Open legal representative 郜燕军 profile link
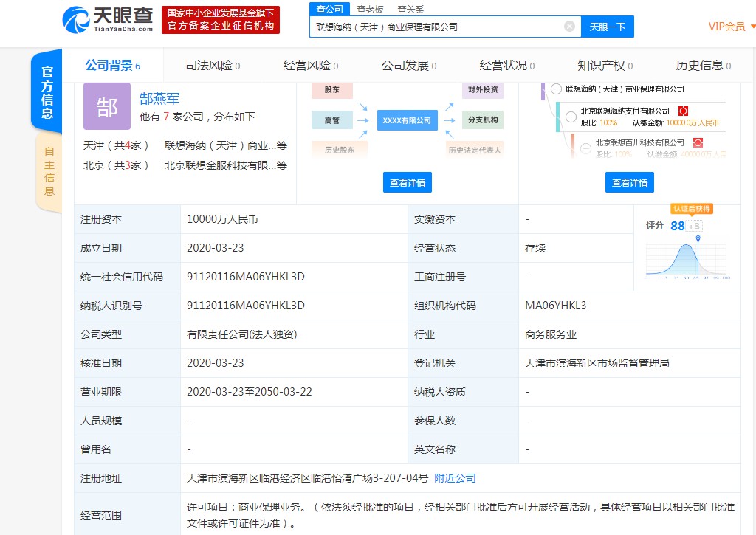The image size is (756, 535). tap(159, 99)
